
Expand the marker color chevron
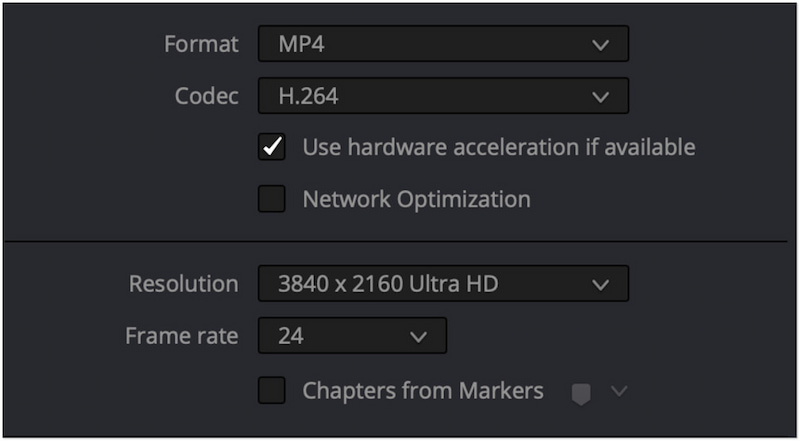click(x=618, y=391)
